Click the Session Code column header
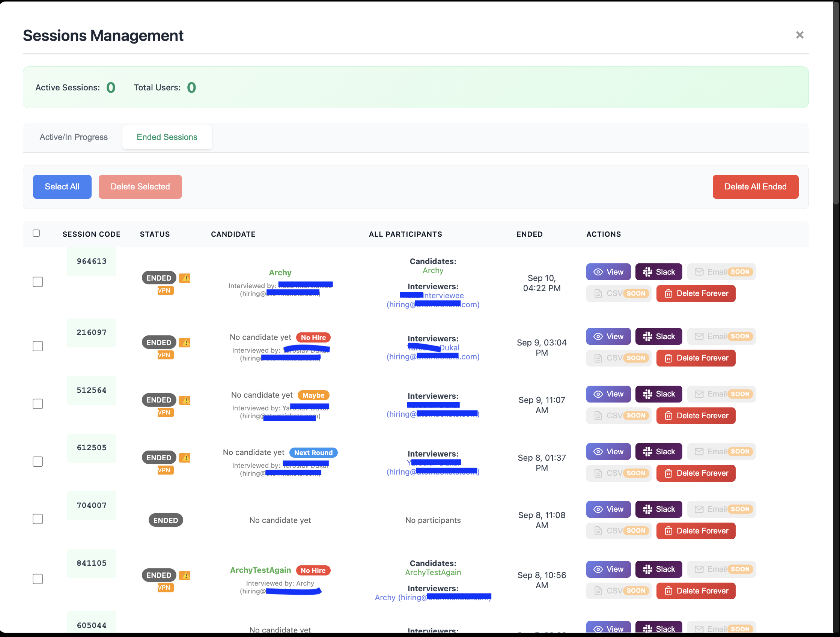Viewport: 840px width, 637px height. coord(92,234)
